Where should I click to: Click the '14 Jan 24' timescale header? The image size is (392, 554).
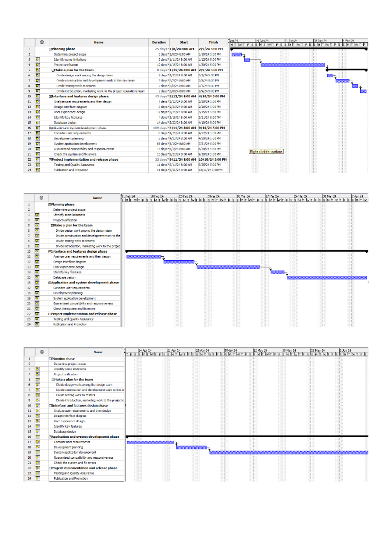[x=270, y=41]
